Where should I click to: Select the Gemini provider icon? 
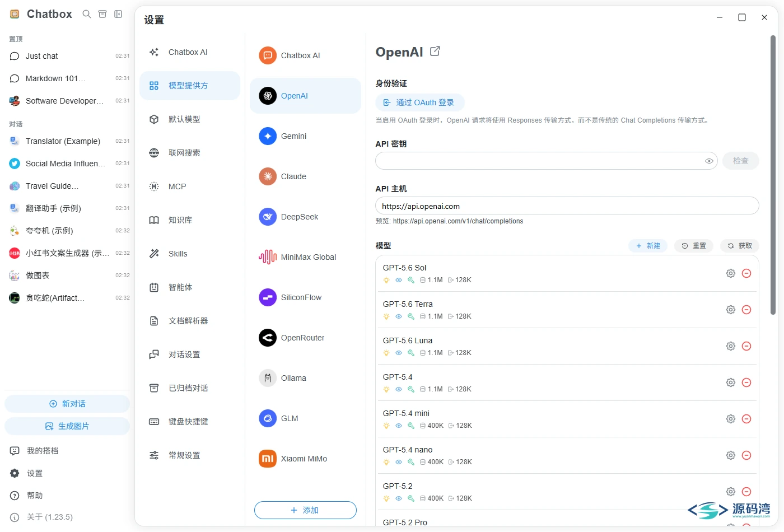pos(268,136)
